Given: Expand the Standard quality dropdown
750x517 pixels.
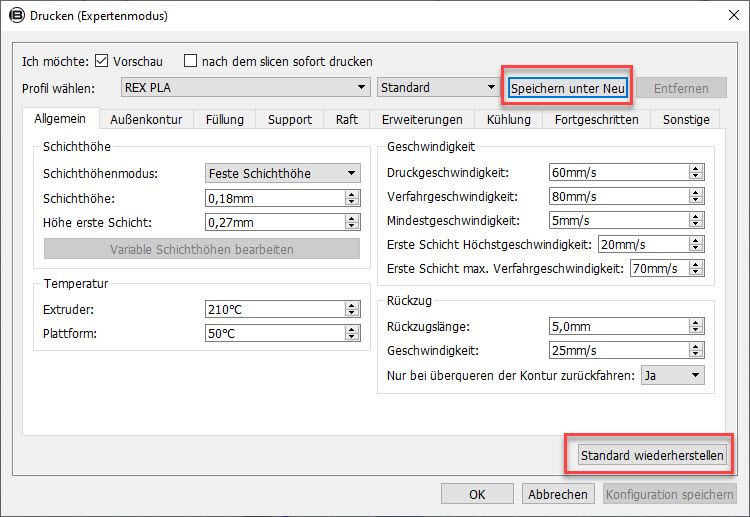Looking at the screenshot, I should (x=438, y=88).
